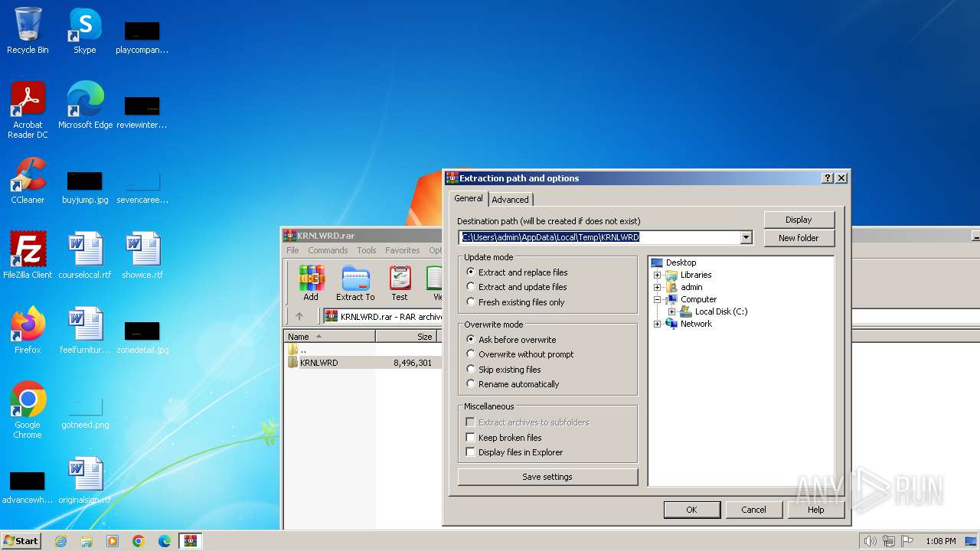Click the clock in the taskbar

940,541
